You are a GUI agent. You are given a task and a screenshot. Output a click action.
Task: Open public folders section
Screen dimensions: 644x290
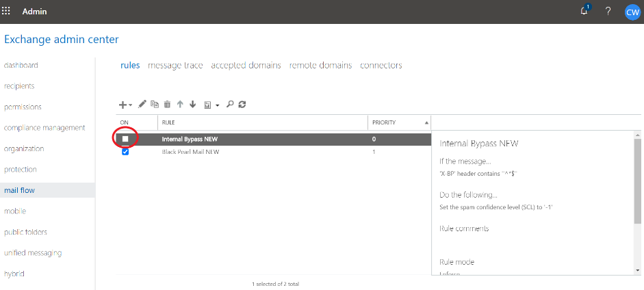click(x=25, y=232)
